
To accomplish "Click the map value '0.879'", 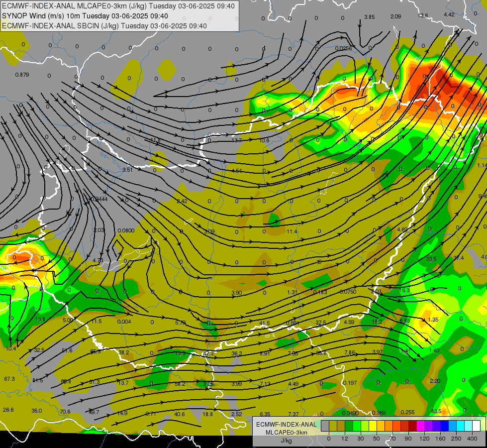I will click(22, 75).
